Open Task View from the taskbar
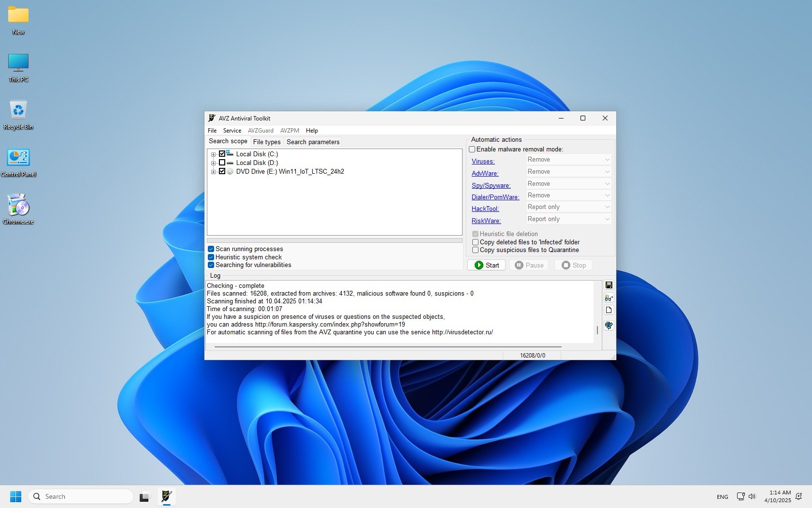Image resolution: width=812 pixels, height=508 pixels. pos(144,497)
